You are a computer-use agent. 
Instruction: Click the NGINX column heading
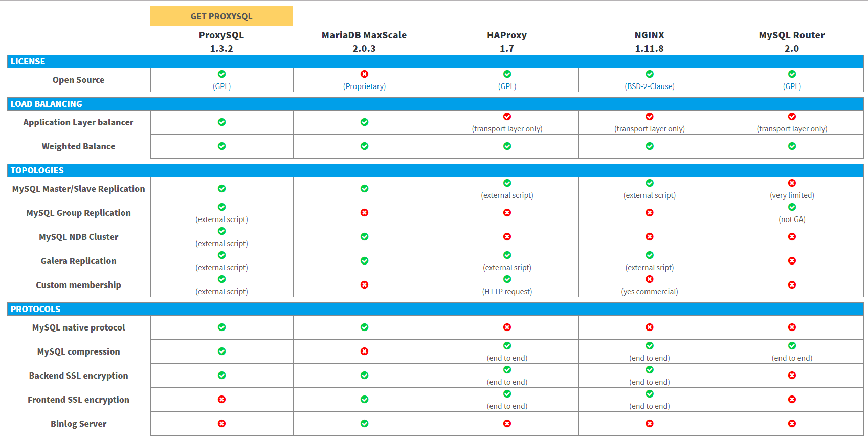[650, 35]
